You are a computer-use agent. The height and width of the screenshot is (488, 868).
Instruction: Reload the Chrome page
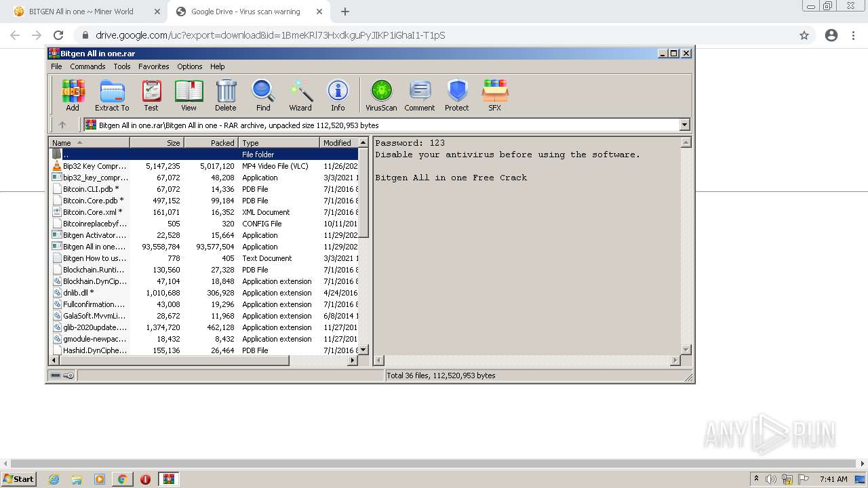(x=58, y=35)
